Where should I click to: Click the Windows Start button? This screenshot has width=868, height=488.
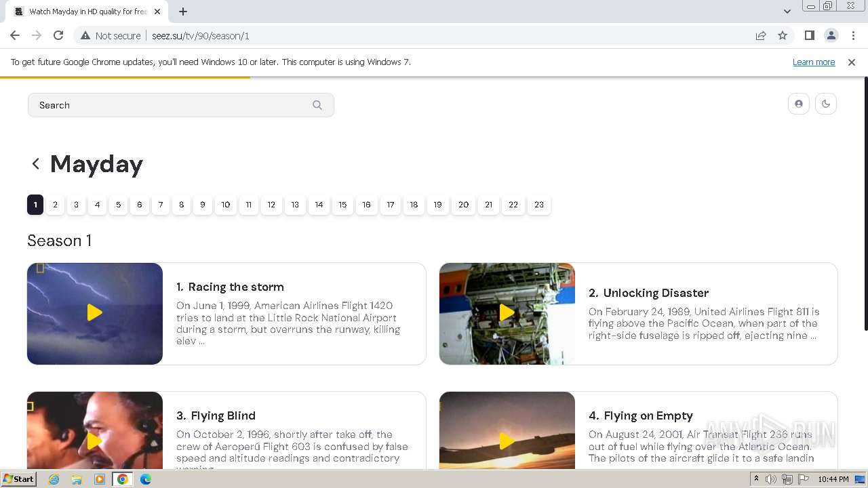point(18,479)
